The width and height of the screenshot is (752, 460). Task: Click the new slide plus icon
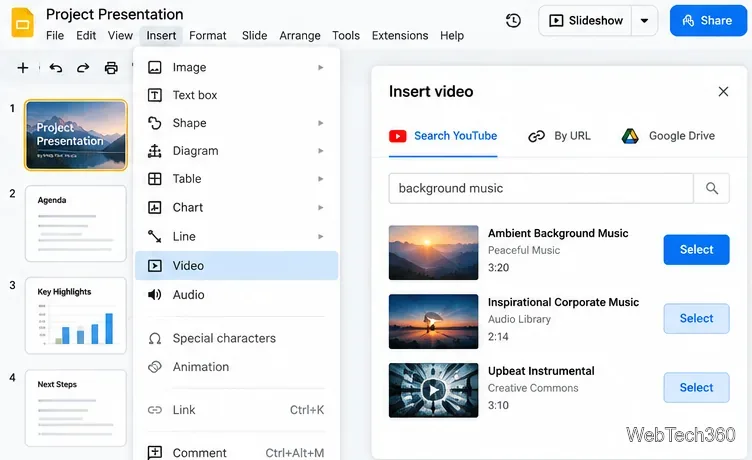23,68
